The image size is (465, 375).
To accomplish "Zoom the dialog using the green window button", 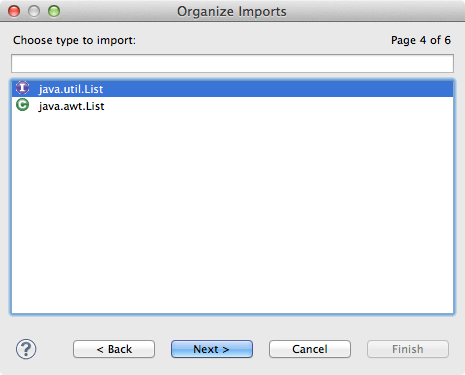I will coord(54,11).
